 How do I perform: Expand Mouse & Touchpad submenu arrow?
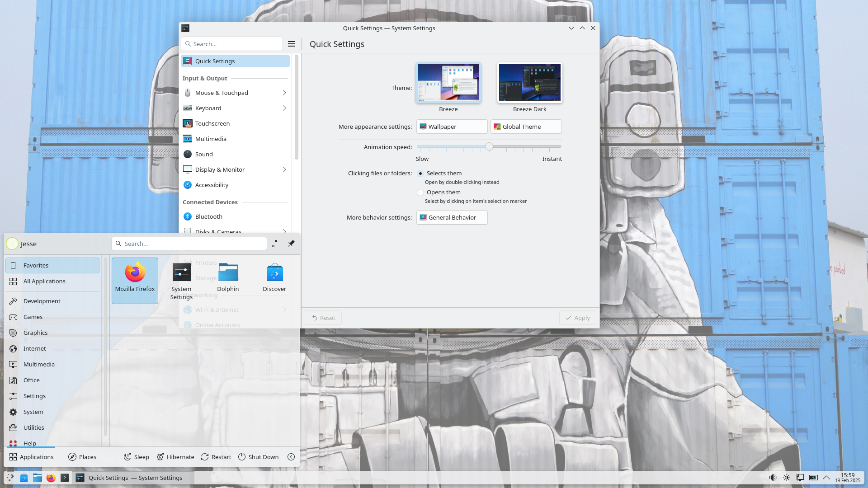pos(284,93)
